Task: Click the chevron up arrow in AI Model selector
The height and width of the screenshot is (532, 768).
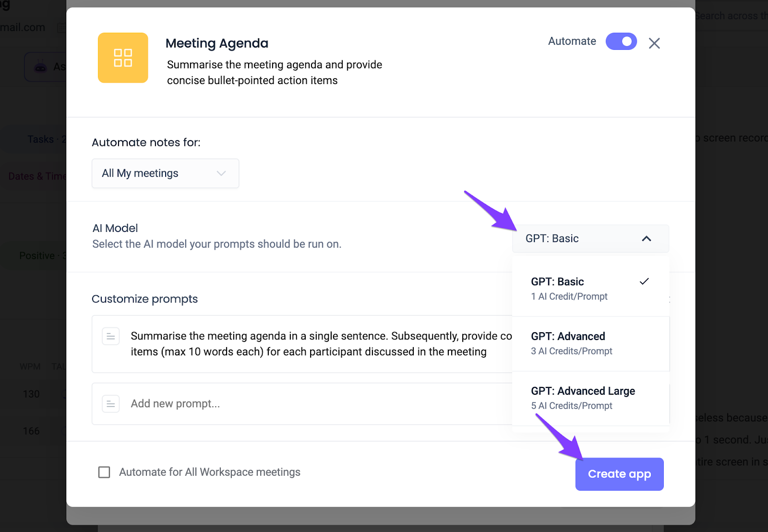Action: (x=647, y=239)
